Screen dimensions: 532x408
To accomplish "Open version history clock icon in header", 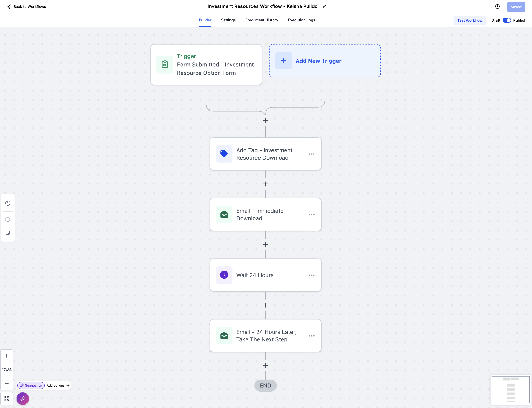I will pyautogui.click(x=497, y=7).
